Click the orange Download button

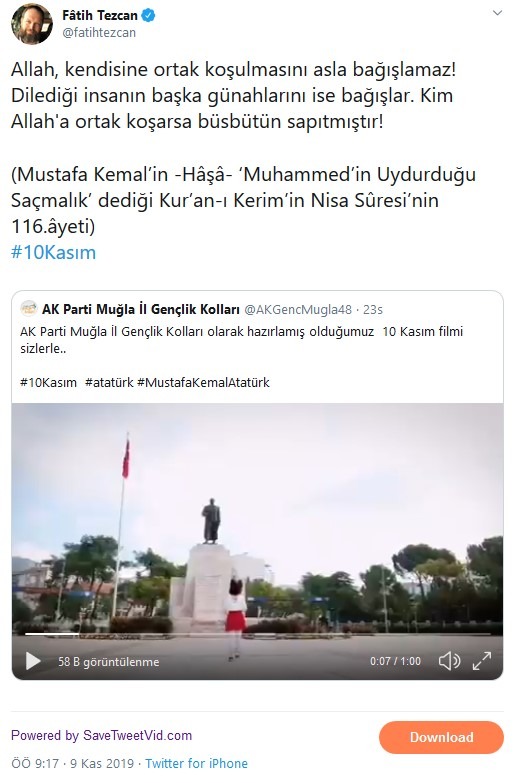click(441, 737)
